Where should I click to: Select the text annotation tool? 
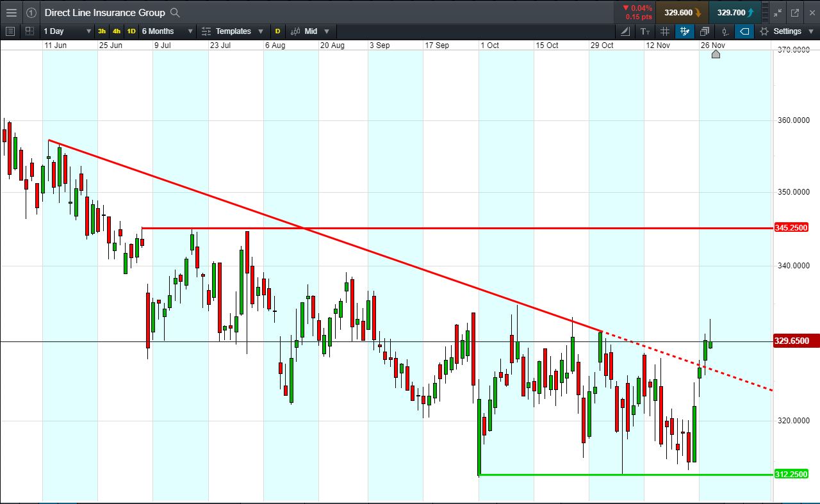point(645,31)
